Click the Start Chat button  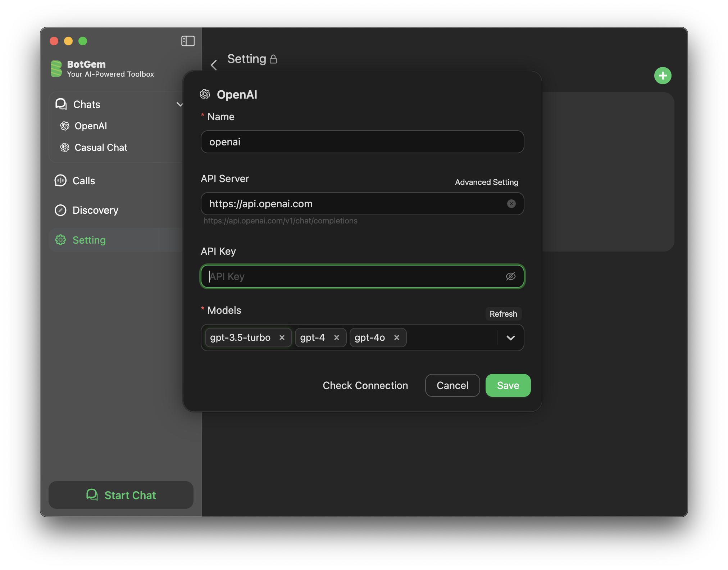(x=121, y=495)
